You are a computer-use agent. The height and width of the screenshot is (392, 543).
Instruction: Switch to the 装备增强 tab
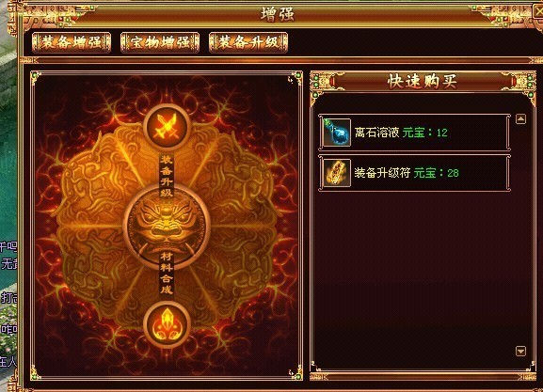coord(72,42)
